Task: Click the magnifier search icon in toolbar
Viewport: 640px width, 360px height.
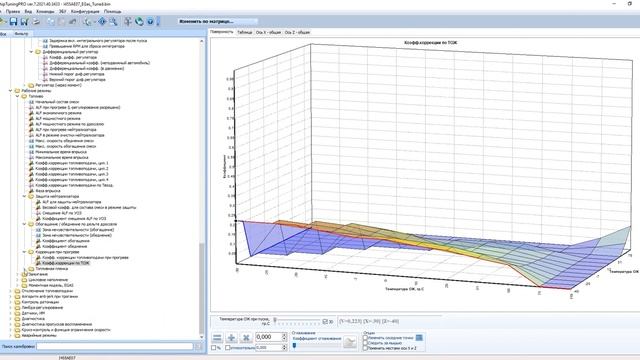Action: click(113, 21)
